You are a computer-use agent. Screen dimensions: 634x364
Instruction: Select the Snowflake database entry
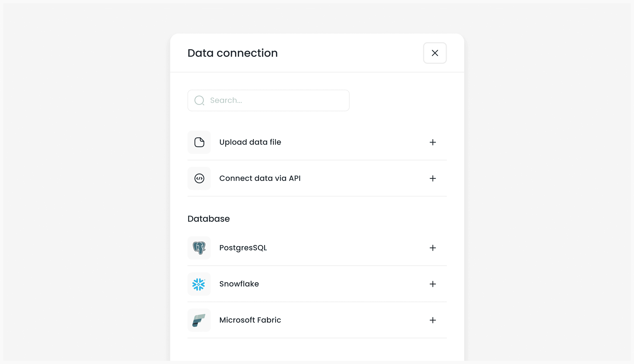[x=239, y=284]
